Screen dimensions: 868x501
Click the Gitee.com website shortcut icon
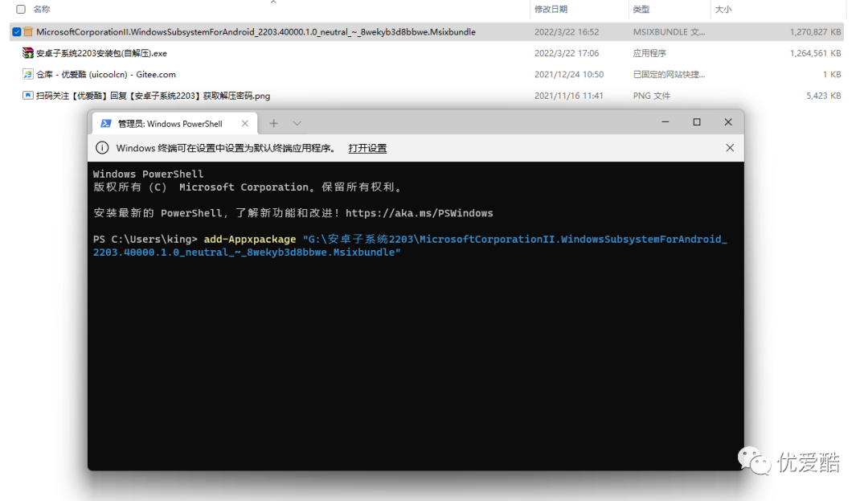point(27,74)
